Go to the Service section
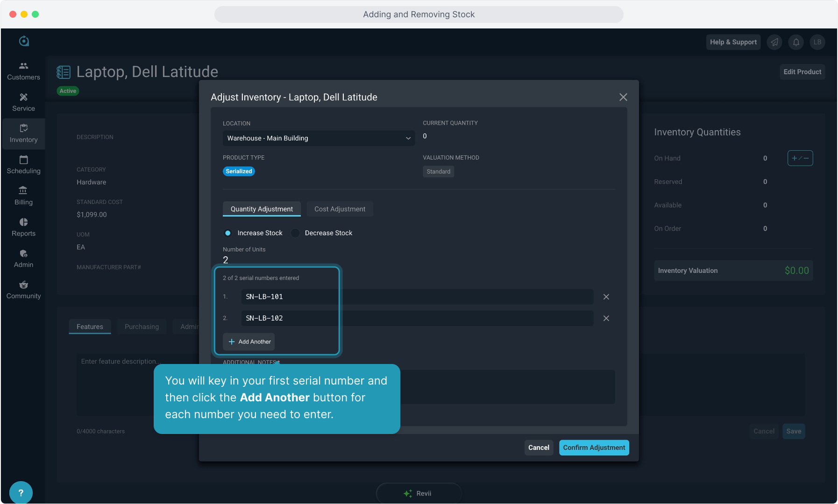Viewport: 838px width, 504px height. [23, 102]
